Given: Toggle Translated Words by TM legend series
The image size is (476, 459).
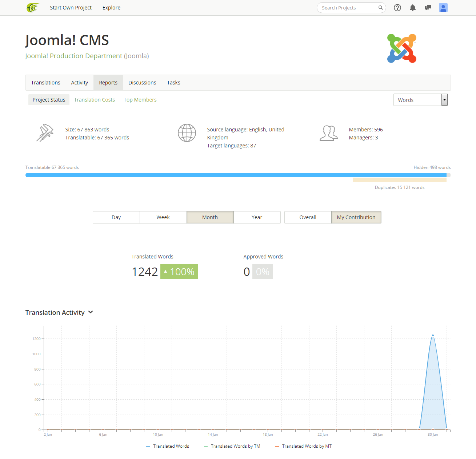Looking at the screenshot, I should (232, 446).
